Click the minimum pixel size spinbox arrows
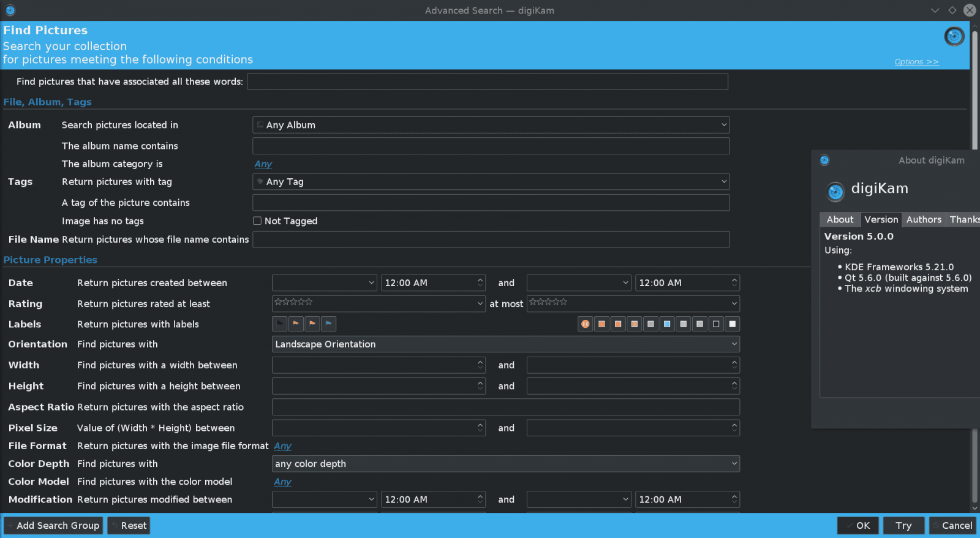Viewport: 980px width, 538px height. [480, 428]
